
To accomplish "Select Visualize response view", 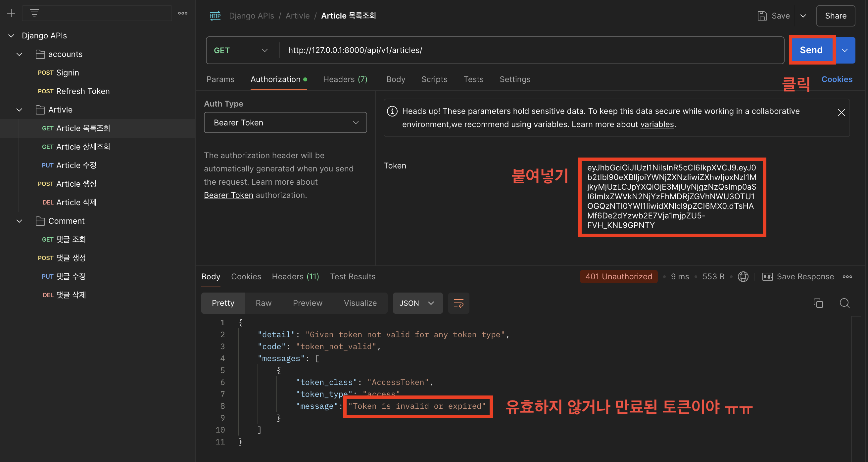I will (x=360, y=303).
